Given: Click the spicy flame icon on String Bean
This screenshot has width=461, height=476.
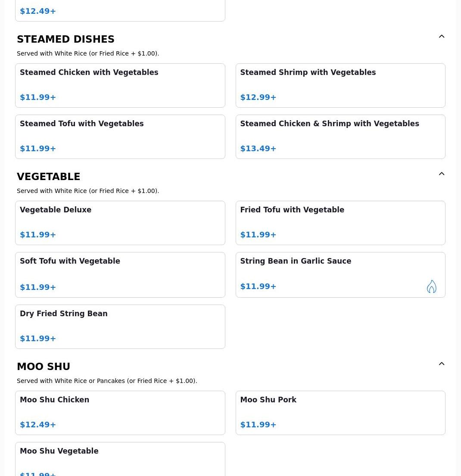Looking at the screenshot, I should tap(431, 286).
